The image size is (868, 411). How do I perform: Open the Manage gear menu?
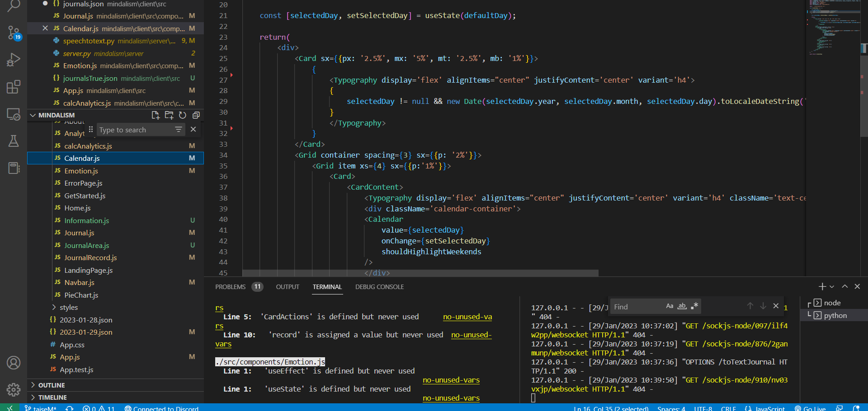pyautogui.click(x=14, y=389)
